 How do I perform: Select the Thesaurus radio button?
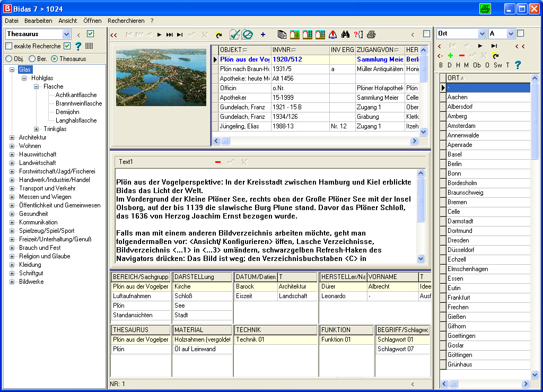[x=55, y=59]
